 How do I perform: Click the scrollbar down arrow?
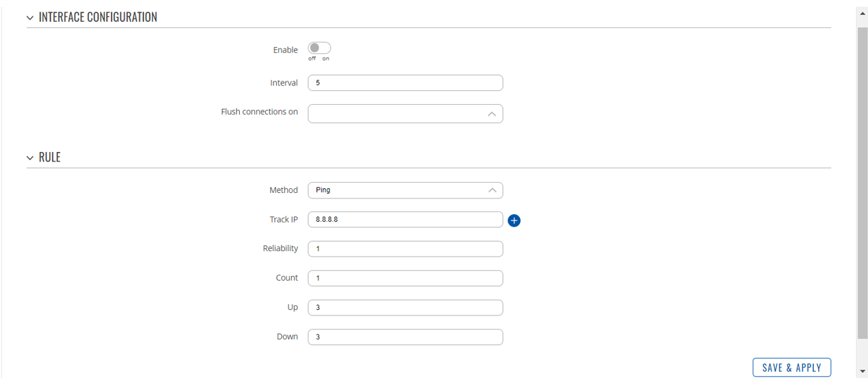[863, 372]
